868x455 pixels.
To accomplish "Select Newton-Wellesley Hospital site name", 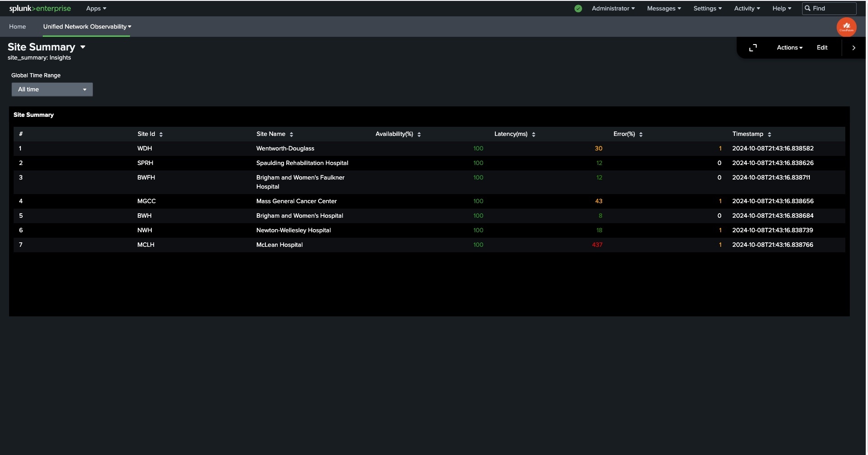I will pos(293,230).
